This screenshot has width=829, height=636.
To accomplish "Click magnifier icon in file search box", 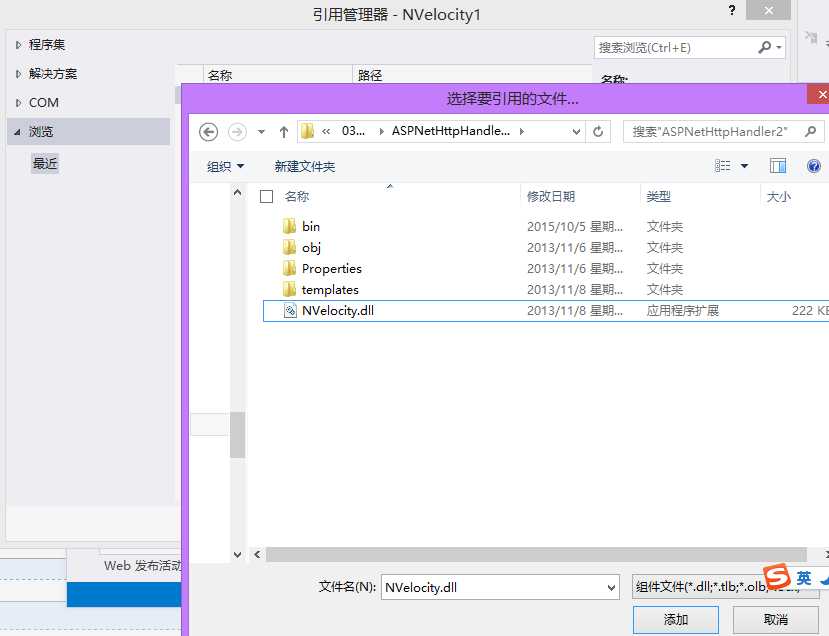I will point(810,131).
